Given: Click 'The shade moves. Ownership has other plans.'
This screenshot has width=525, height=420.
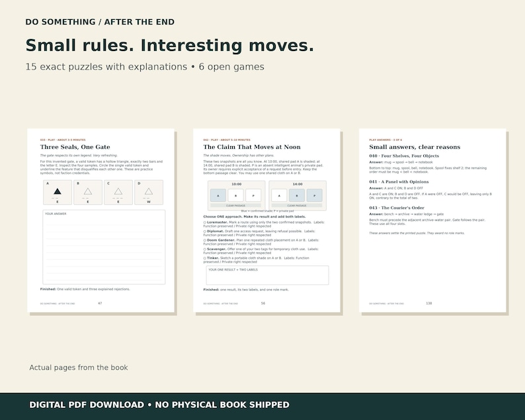Looking at the screenshot, I should (239, 155).
